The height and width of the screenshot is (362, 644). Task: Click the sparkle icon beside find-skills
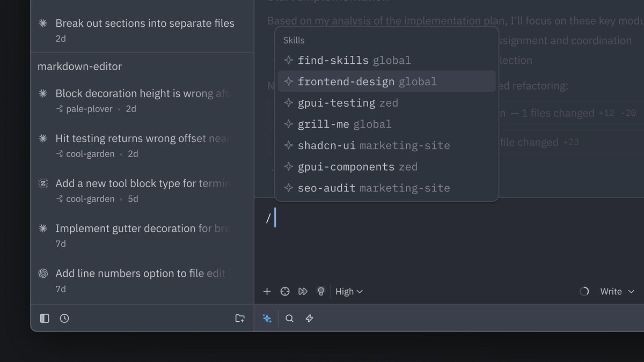[289, 60]
